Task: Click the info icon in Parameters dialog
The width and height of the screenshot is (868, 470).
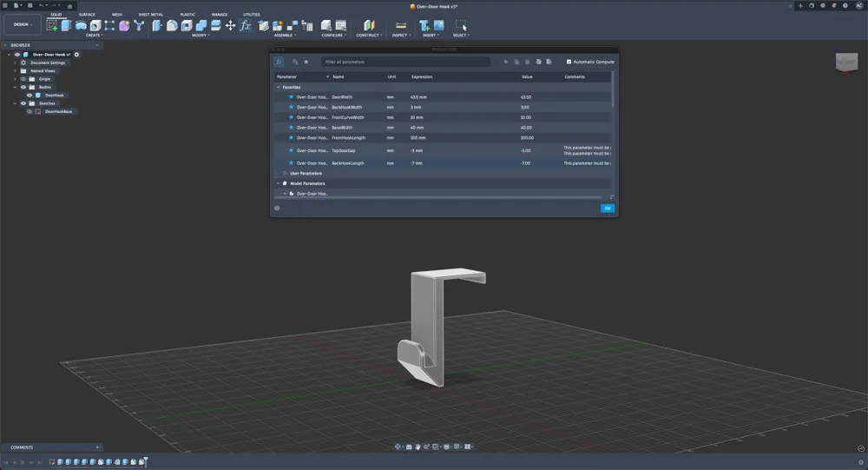Action: [x=277, y=209]
